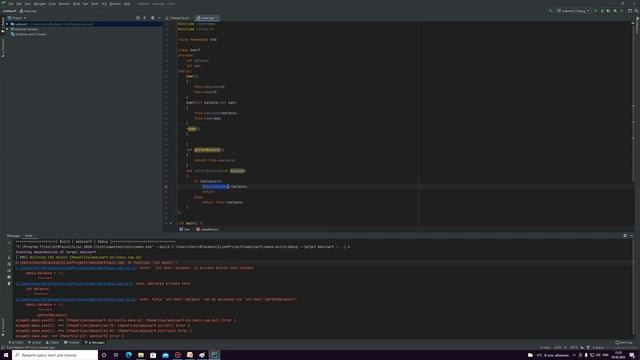Click the 'declared private here' note file link
The height and width of the screenshot is (360, 640).
tap(74, 284)
